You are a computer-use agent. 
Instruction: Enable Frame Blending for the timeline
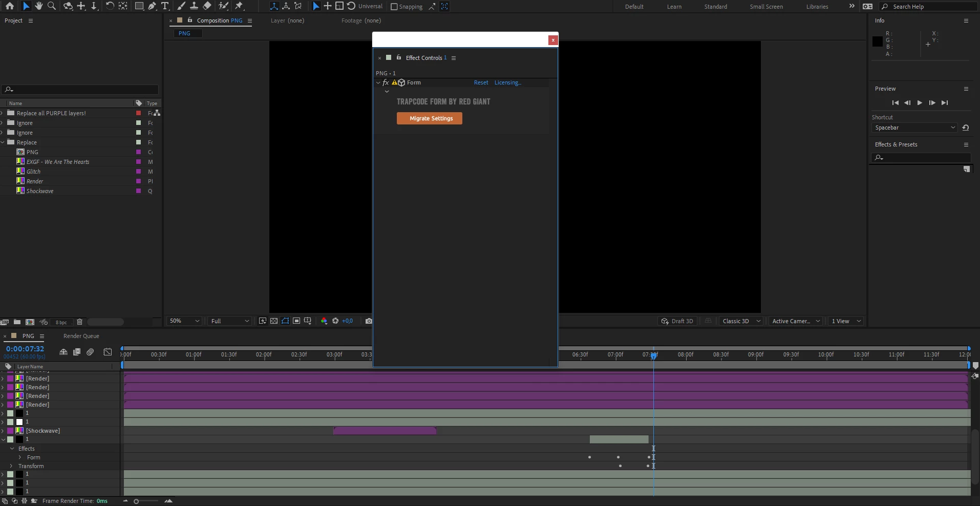click(x=77, y=352)
